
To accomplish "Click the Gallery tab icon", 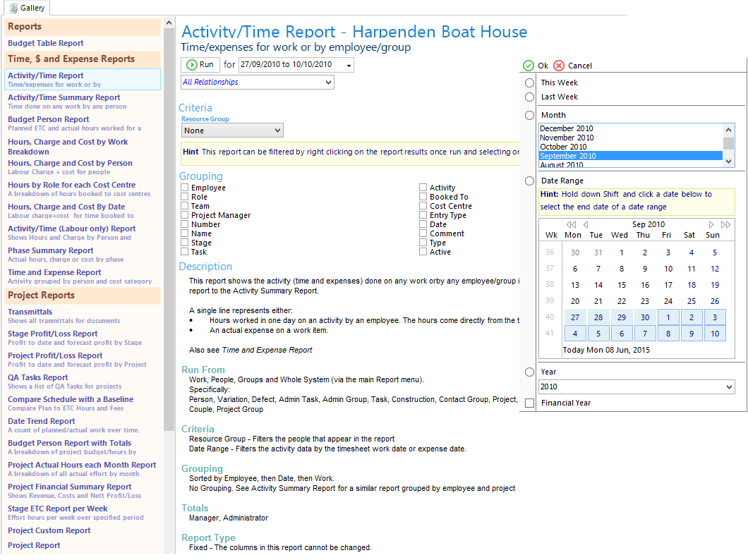I will click(x=13, y=8).
